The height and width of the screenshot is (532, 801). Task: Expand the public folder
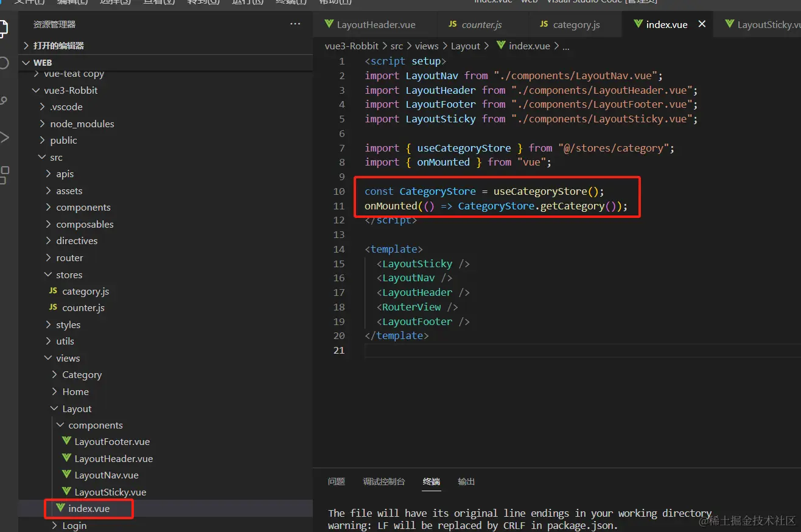tap(42, 140)
